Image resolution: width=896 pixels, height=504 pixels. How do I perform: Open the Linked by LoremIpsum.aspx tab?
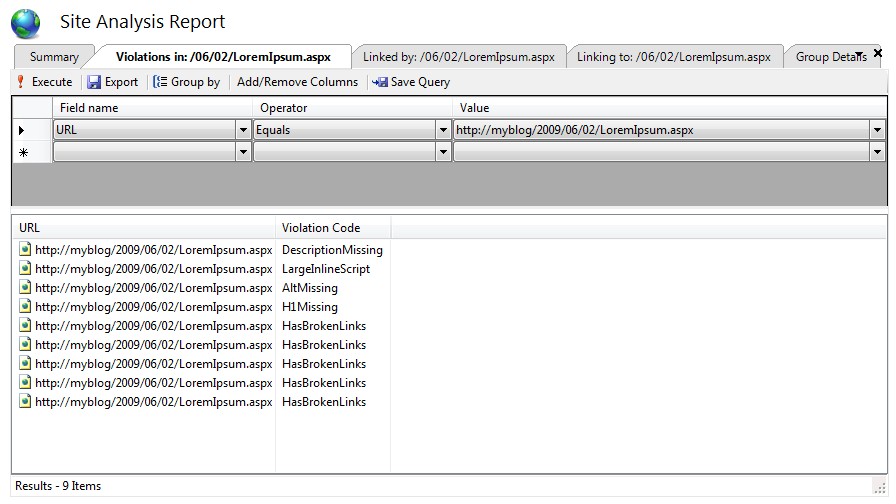(459, 57)
